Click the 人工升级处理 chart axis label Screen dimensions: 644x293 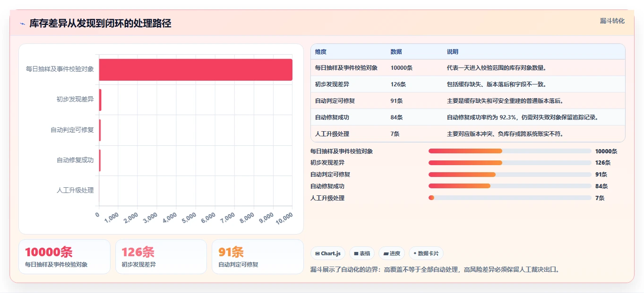tap(75, 191)
